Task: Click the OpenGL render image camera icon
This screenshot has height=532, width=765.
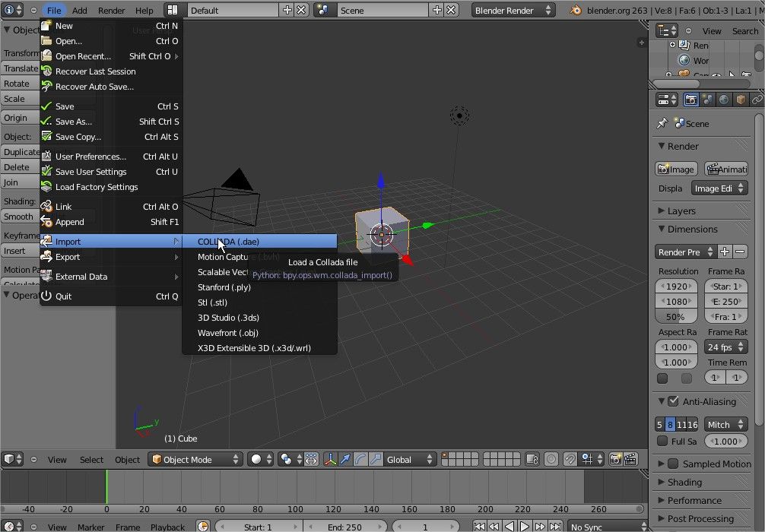Action: [x=615, y=459]
